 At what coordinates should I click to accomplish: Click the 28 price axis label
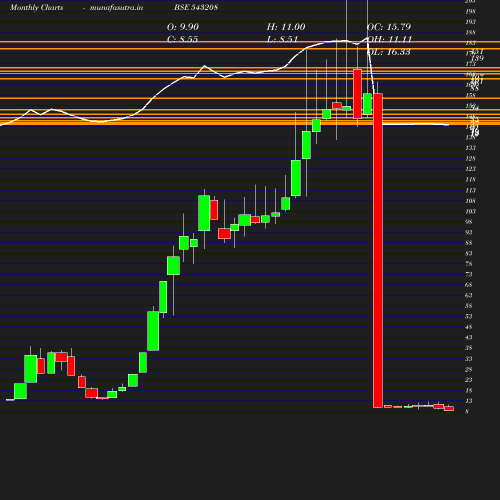tap(469, 369)
